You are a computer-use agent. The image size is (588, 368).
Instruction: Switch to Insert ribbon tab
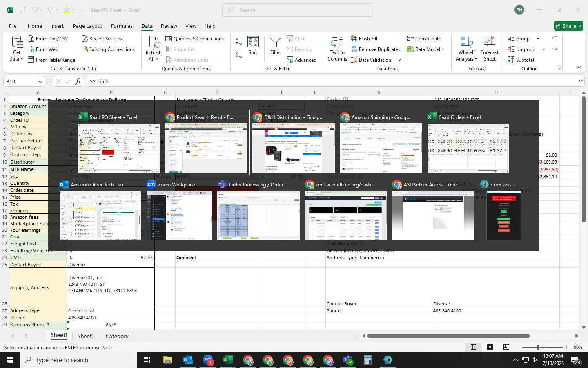[x=57, y=26]
